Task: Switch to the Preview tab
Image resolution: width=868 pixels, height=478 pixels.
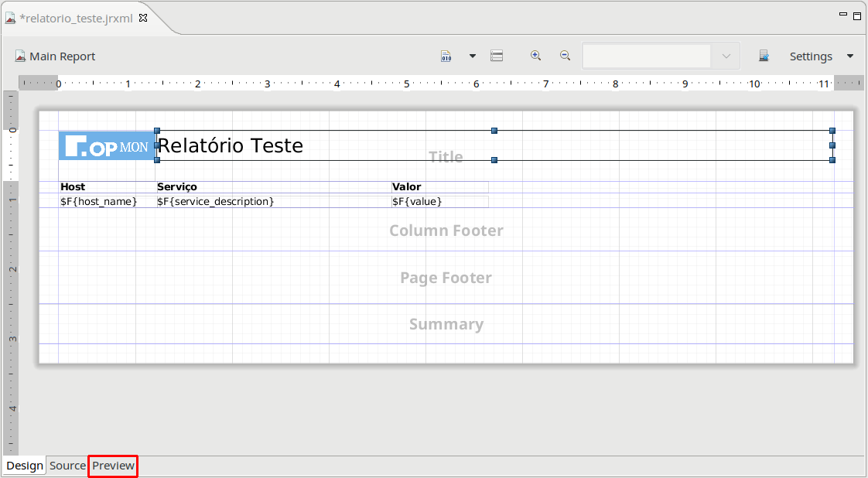Action: click(113, 466)
